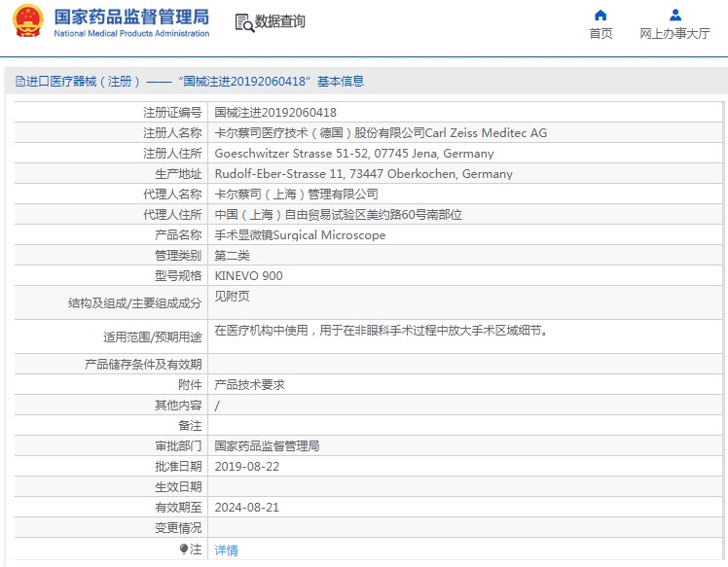Select Rudolf-Eber-Strasse 11 production address
Screen dimensions: 728x567
(364, 173)
